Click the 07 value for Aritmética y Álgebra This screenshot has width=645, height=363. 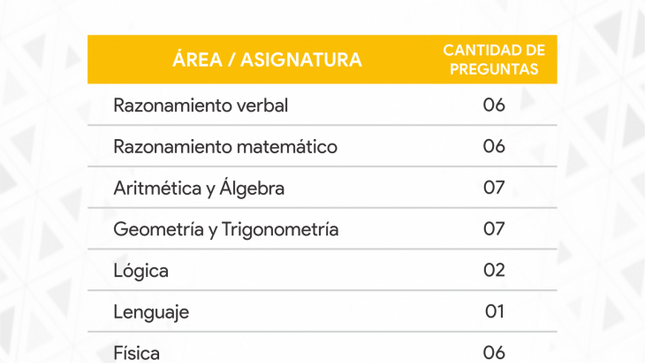coord(494,188)
